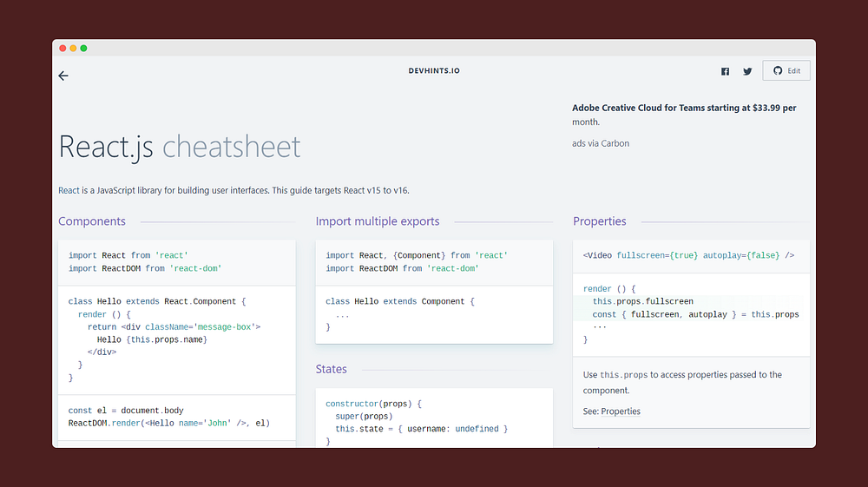Viewport: 868px width, 487px height.
Task: Follow the React link in the intro sentence
Action: (69, 190)
